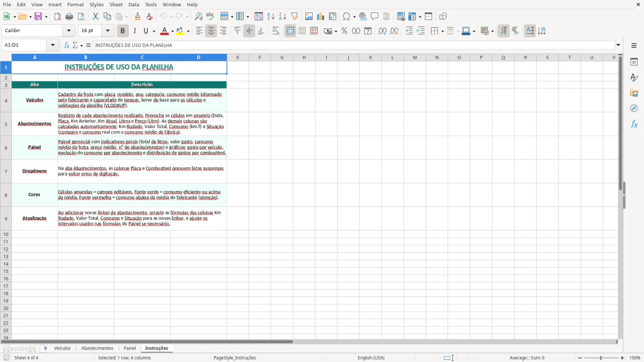Select row header 7
The height and width of the screenshot is (362, 644).
[6, 171]
